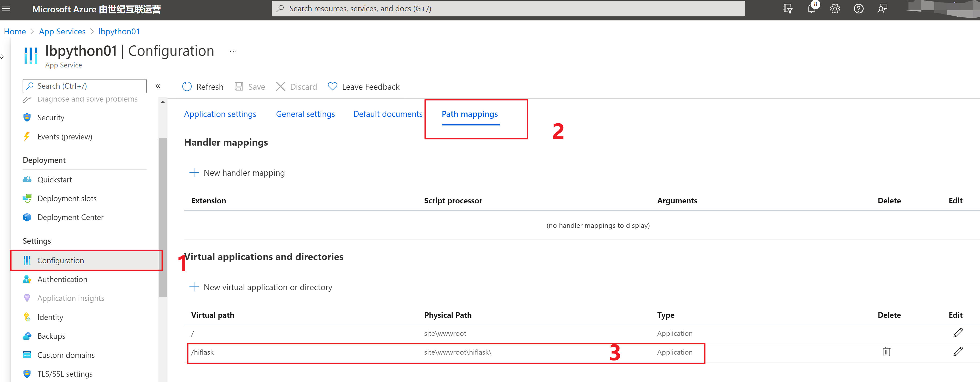Viewport: 980px width, 382px height.
Task: Open portal settings gear icon
Action: [x=835, y=9]
